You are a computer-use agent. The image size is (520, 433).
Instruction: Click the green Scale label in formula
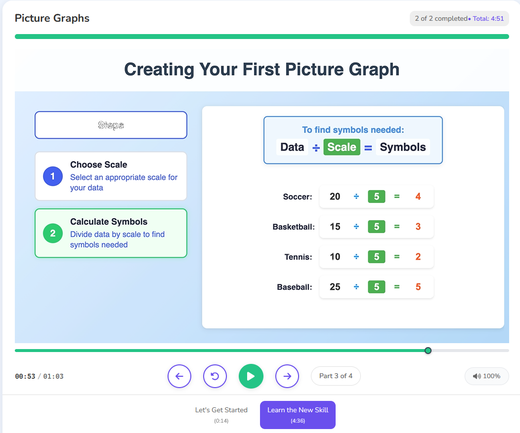tap(342, 147)
